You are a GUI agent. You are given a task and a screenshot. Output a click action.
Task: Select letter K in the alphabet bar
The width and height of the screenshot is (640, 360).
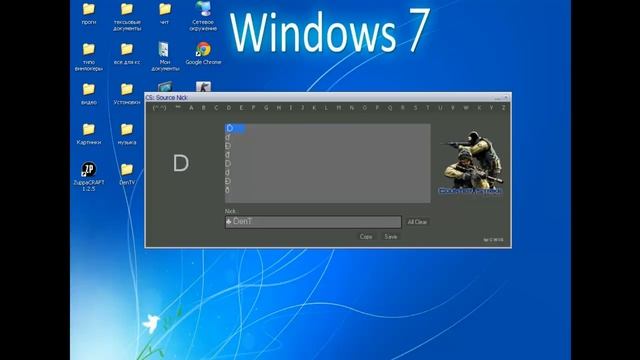tap(314, 108)
